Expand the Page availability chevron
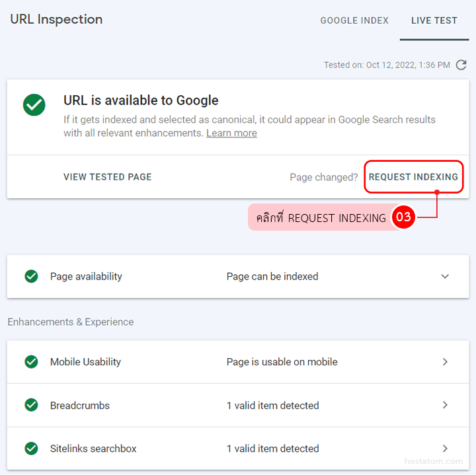Viewport: 476px width, 475px height. coord(445,276)
